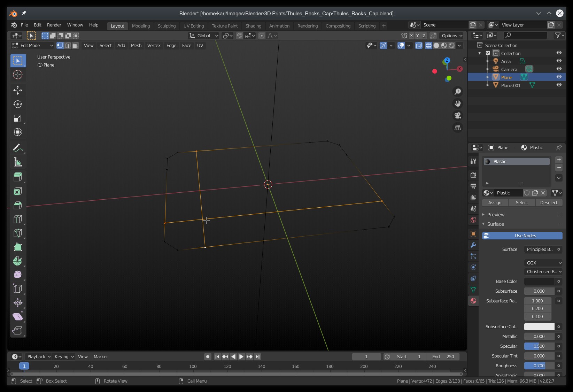Open the Material properties tab
The image size is (573, 392).
pos(473,301)
